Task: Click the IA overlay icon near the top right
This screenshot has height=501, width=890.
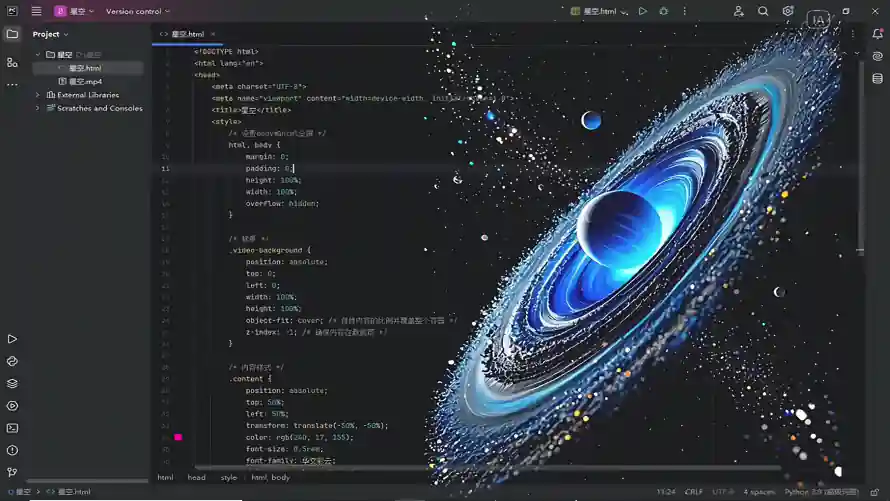Action: click(x=818, y=20)
